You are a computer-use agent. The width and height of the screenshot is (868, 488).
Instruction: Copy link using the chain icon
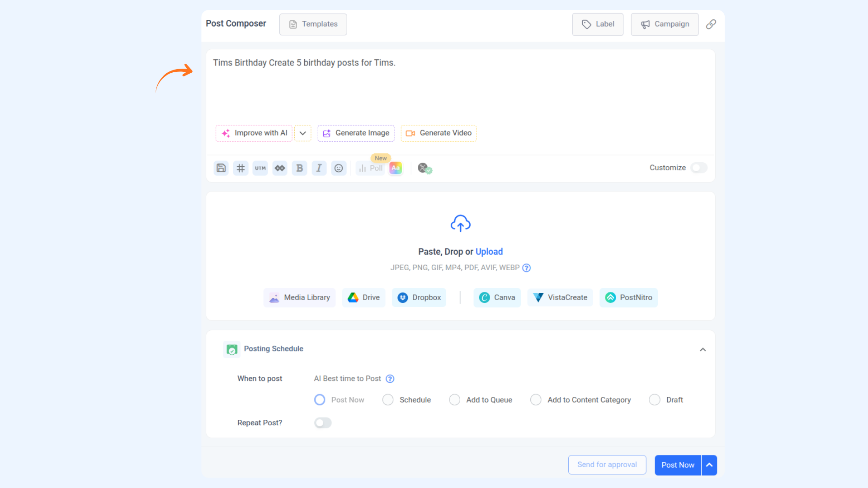click(x=711, y=24)
